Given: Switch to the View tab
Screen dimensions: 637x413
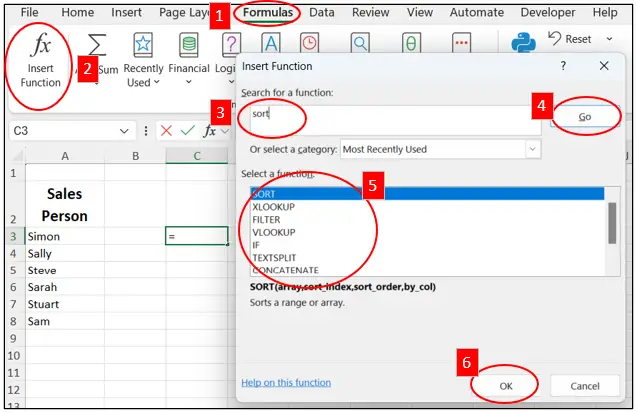Looking at the screenshot, I should click(420, 12).
